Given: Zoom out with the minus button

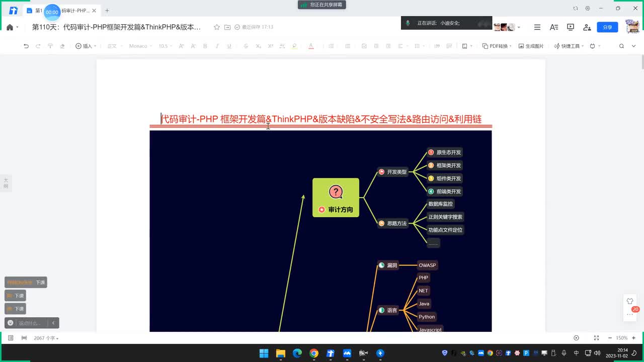Looking at the screenshot, I should click(610, 338).
